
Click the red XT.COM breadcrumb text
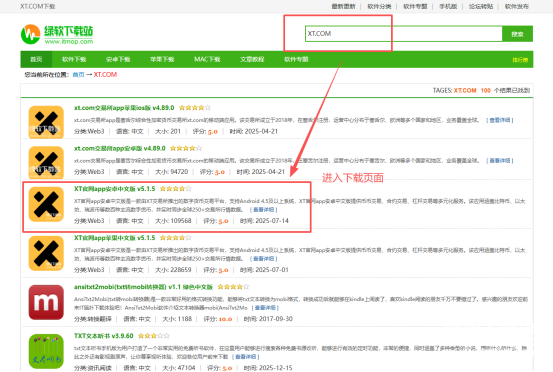pos(105,74)
